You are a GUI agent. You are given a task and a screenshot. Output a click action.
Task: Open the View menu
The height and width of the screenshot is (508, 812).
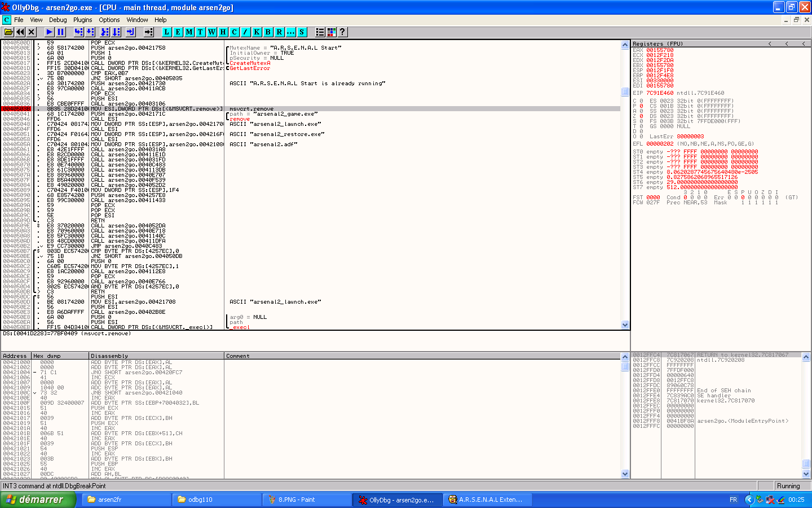pos(36,20)
